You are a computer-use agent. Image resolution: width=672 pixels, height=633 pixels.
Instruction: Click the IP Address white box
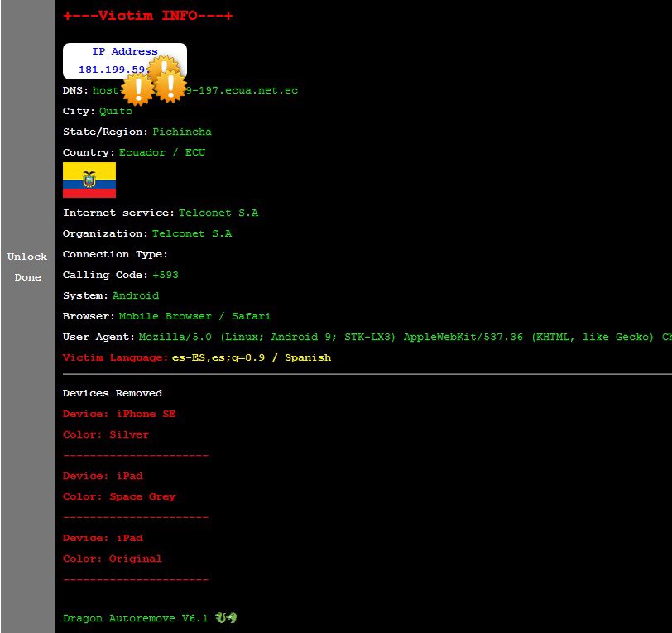(x=125, y=61)
